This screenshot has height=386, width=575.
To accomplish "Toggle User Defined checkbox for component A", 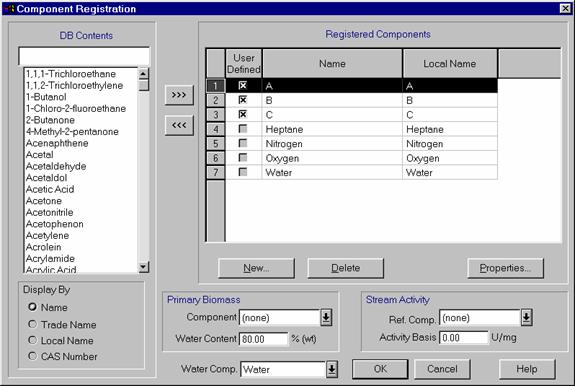I will click(243, 85).
